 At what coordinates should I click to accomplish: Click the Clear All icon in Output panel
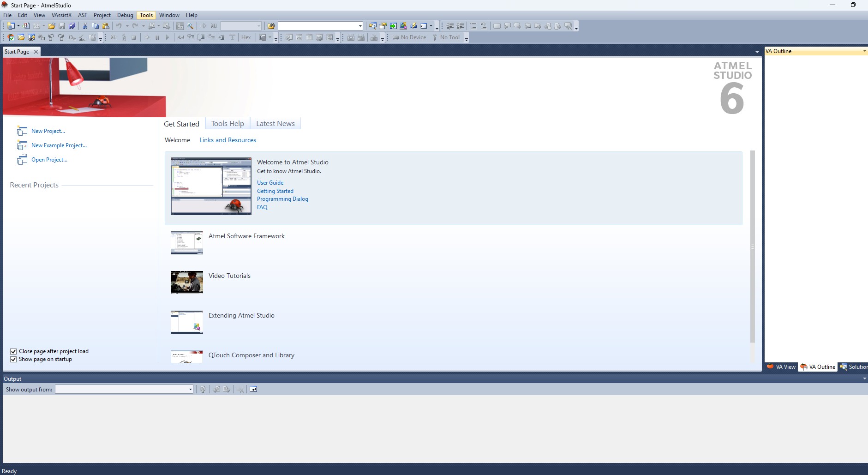[240, 389]
